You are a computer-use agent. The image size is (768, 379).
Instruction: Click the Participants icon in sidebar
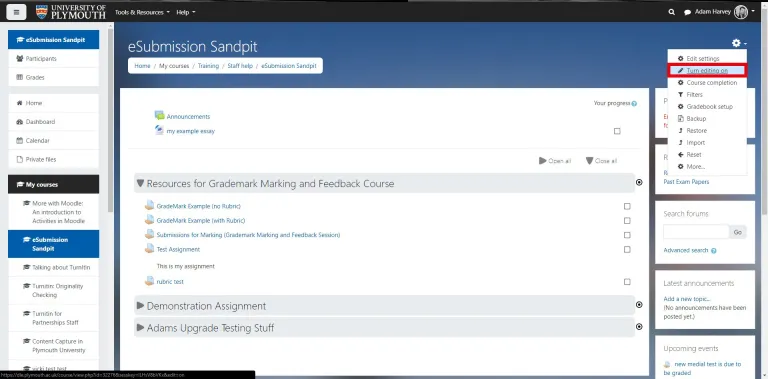tap(20, 58)
